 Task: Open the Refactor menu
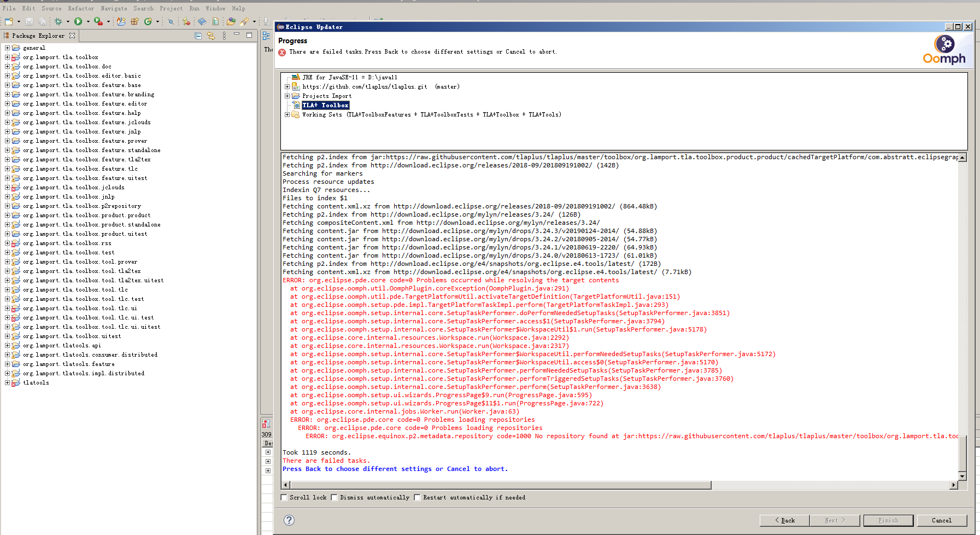pyautogui.click(x=81, y=8)
